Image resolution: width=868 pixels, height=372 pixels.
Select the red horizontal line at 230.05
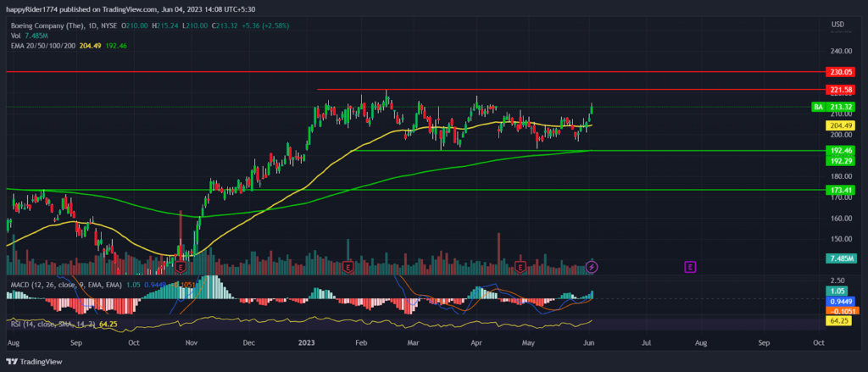coord(415,72)
